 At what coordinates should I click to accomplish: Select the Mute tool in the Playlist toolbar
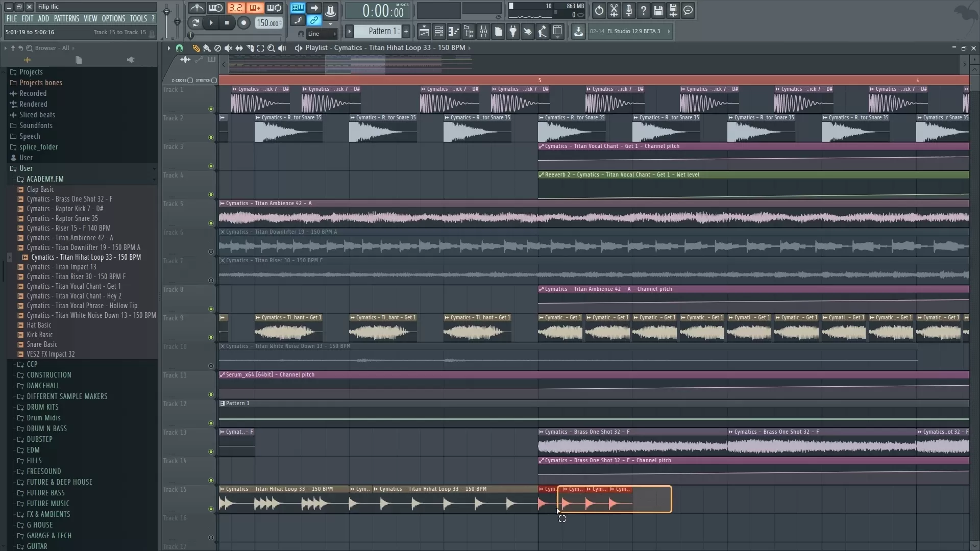pyautogui.click(x=228, y=47)
